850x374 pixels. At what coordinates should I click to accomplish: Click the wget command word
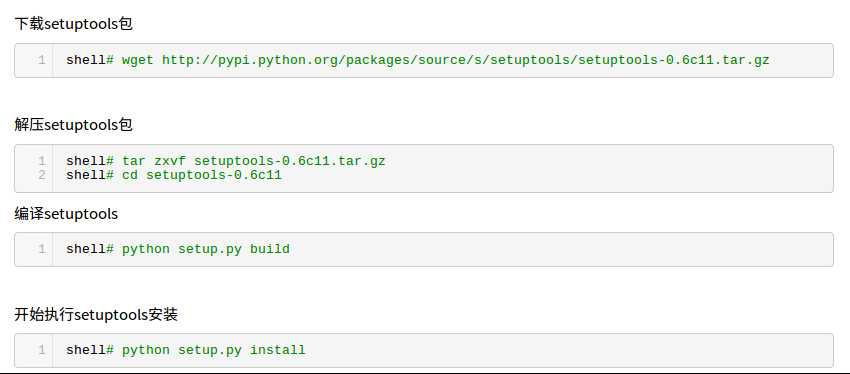coord(138,60)
